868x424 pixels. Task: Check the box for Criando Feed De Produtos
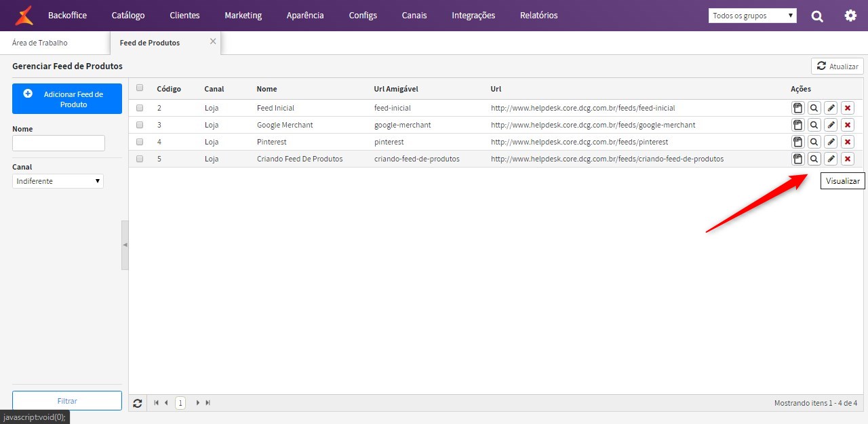coord(140,159)
